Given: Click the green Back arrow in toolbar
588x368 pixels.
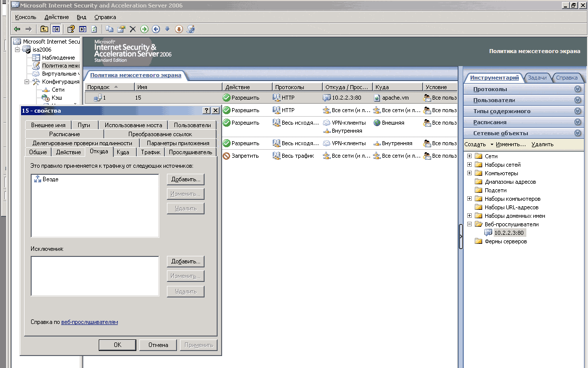Looking at the screenshot, I should pos(17,29).
